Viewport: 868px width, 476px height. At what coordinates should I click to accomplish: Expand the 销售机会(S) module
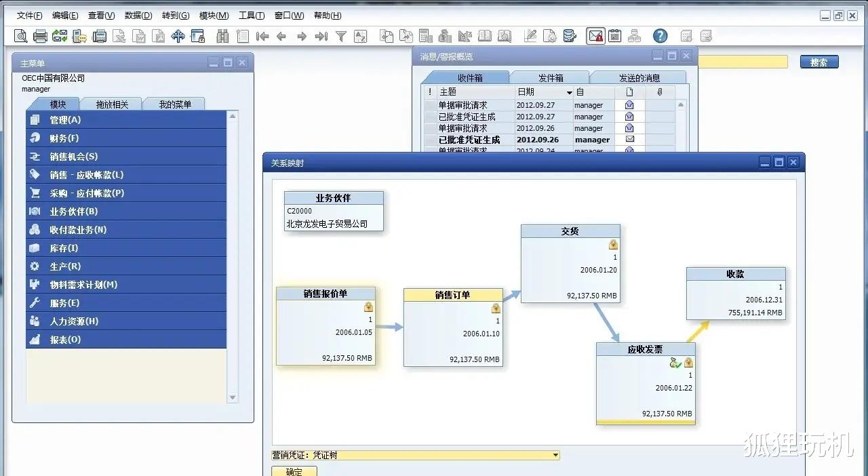126,157
